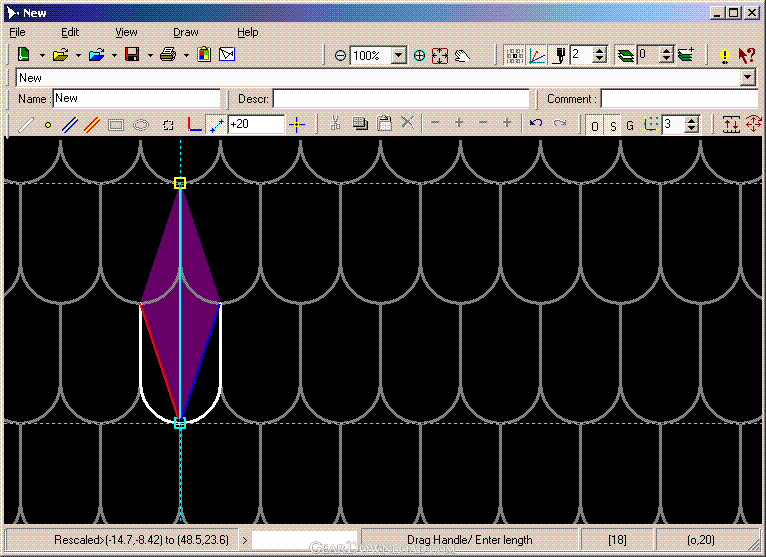This screenshot has height=557, width=766.
Task: Click the Comment text field
Action: click(680, 98)
